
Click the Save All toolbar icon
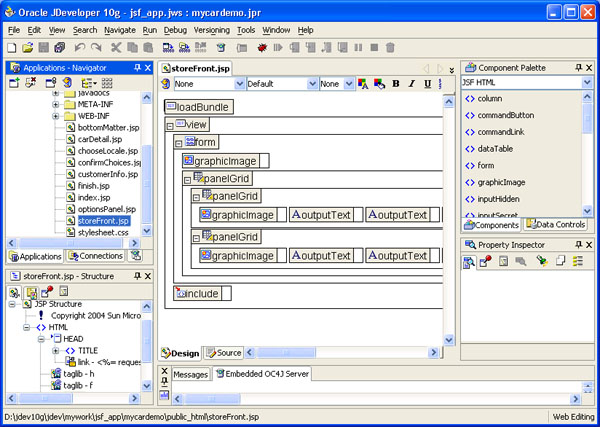pos(60,48)
